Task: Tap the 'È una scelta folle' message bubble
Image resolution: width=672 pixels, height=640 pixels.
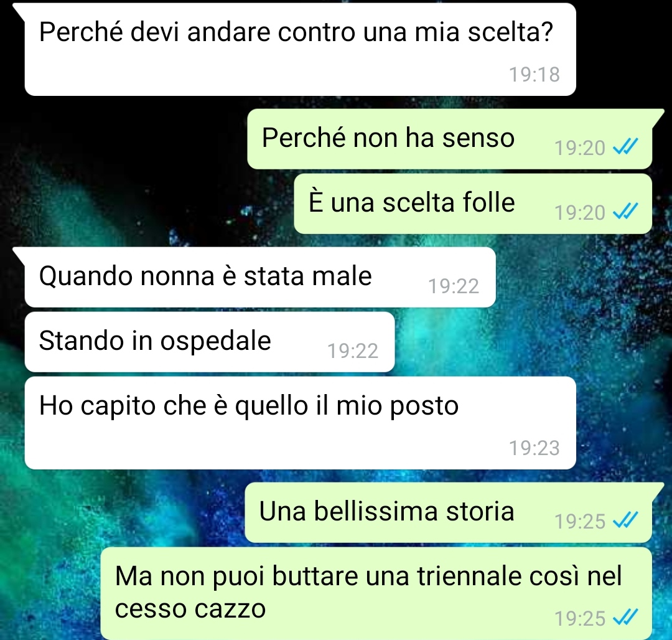Action: point(473,204)
